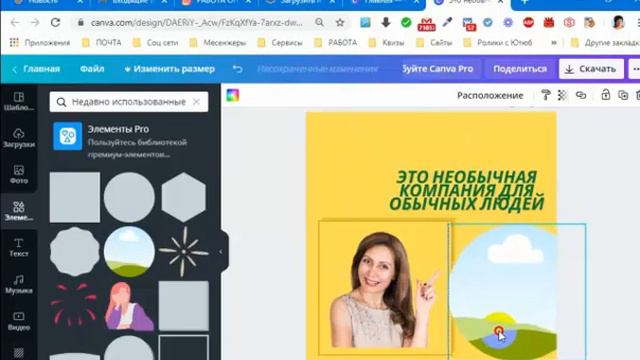
Task: Click the Поделиться share button
Action: pos(520,69)
